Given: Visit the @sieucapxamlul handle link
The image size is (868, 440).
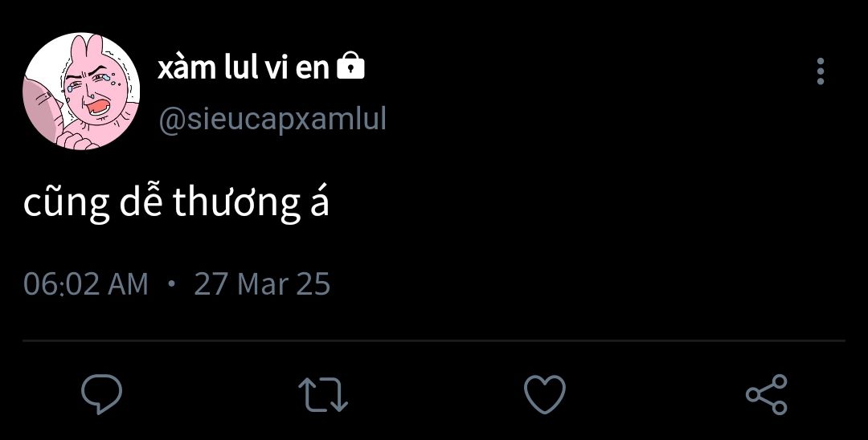Looking at the screenshot, I should point(272,120).
